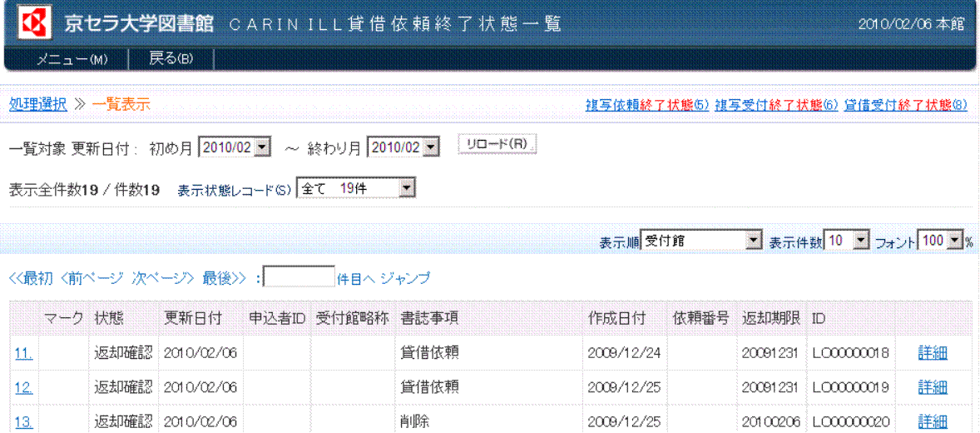Open the 表示順 dropdown set to 受付館
The height and width of the screenshot is (433, 980).
pos(702,241)
